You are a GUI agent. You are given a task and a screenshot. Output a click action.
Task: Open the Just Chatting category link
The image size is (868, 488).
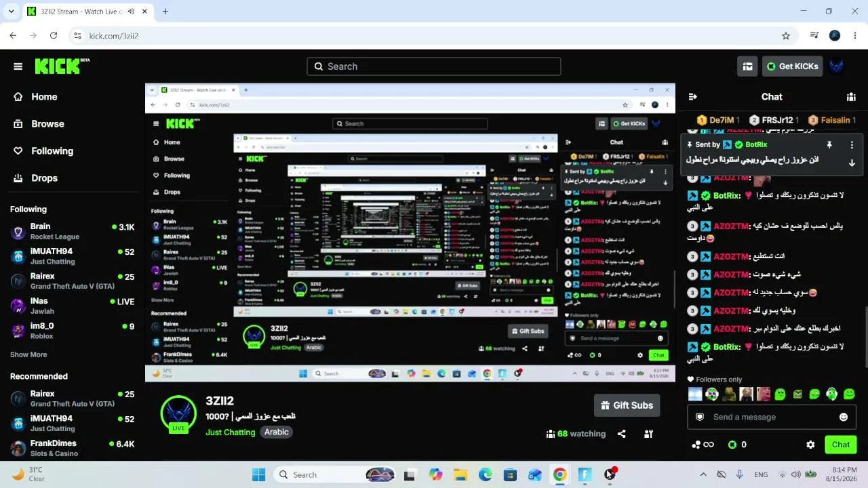[x=231, y=432]
